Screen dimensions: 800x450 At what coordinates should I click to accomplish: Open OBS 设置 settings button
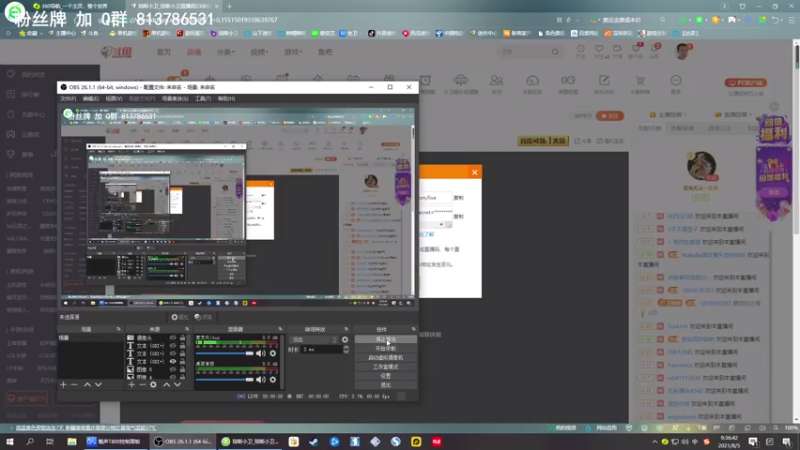(x=385, y=376)
